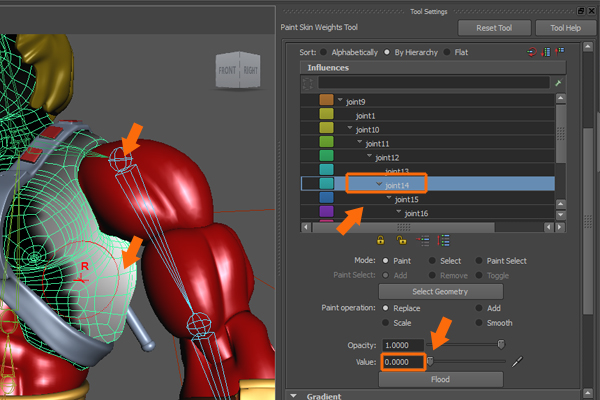Click the pin icon beside influence search
The image size is (600, 400).
(x=558, y=83)
